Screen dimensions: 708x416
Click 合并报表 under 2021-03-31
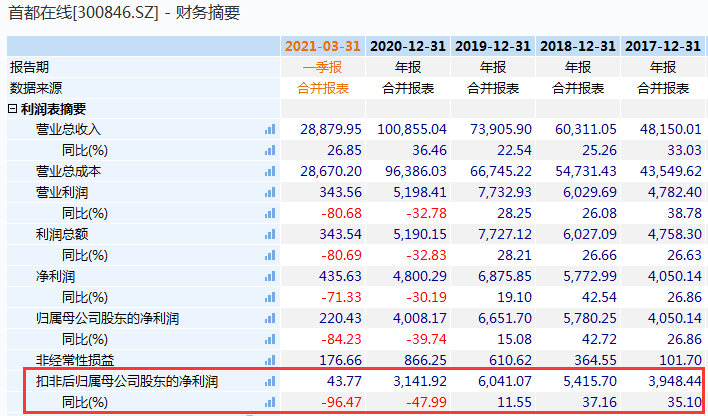click(x=323, y=88)
